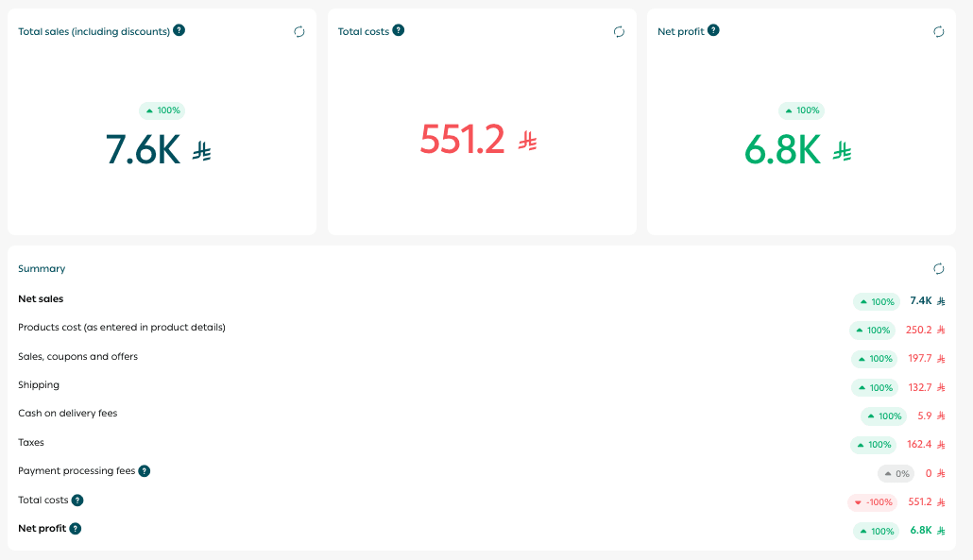Click help icon beside Net profit card title

point(713,30)
